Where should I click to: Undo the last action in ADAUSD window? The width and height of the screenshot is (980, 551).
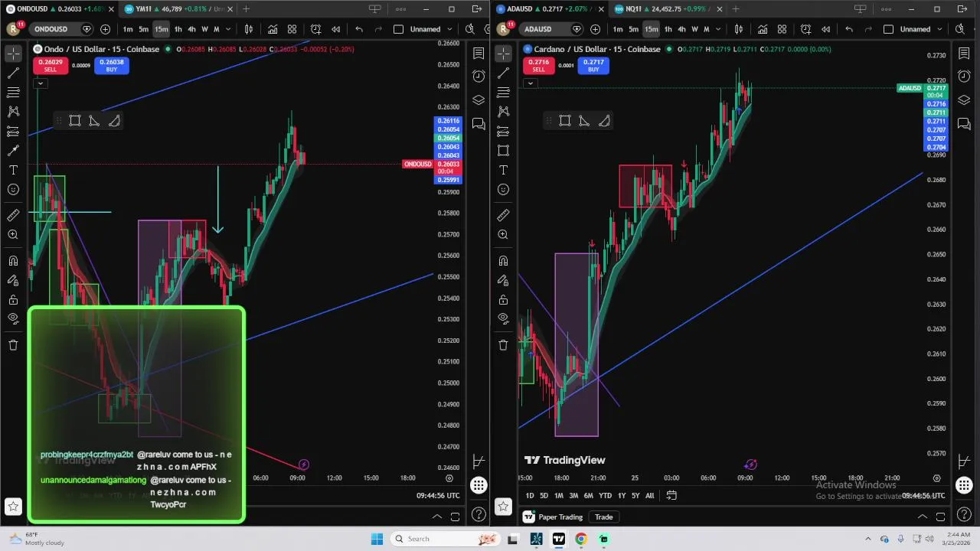click(849, 29)
